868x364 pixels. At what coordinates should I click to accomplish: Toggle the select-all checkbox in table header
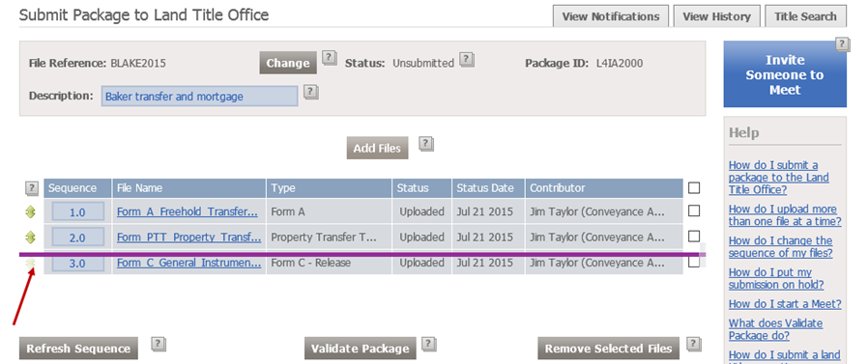(694, 188)
